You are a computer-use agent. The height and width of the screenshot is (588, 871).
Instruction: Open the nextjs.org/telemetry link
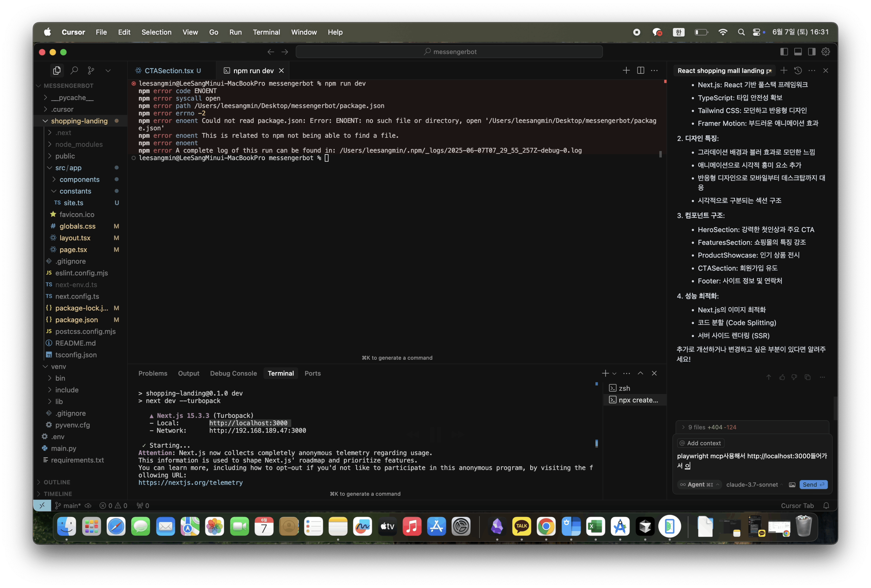point(190,483)
